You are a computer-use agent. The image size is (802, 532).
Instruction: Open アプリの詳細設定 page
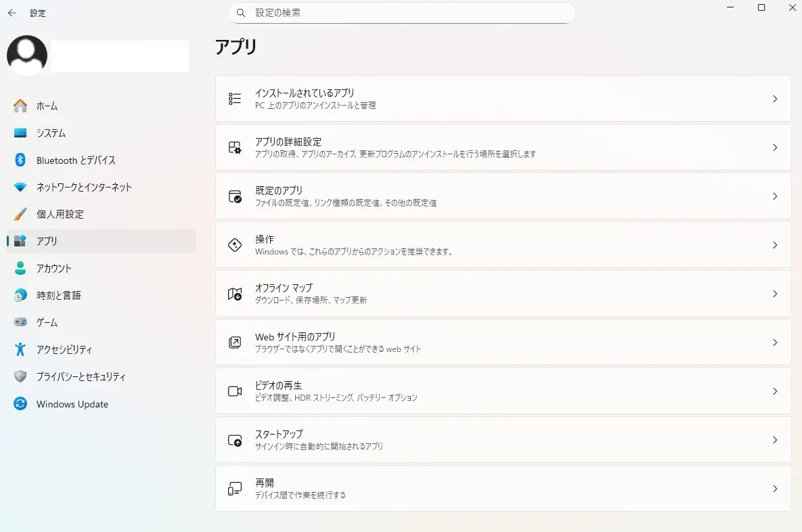point(504,148)
